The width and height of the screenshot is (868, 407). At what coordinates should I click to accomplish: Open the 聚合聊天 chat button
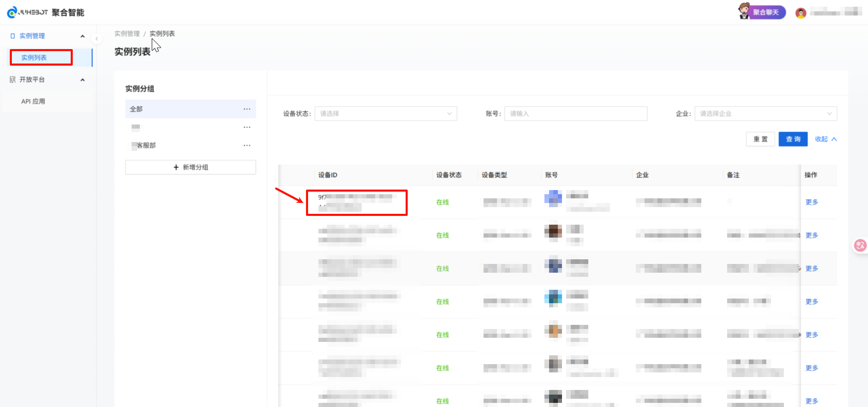pos(762,12)
